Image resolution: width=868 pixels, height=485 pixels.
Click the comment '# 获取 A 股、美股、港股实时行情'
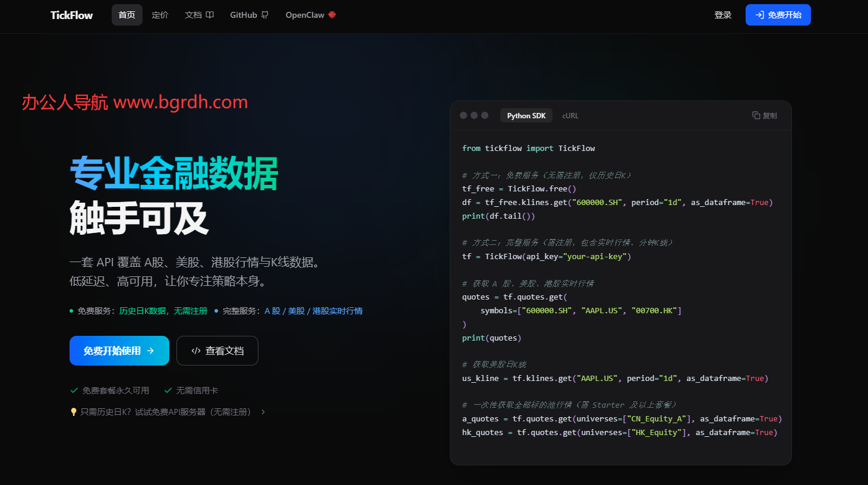click(x=528, y=284)
